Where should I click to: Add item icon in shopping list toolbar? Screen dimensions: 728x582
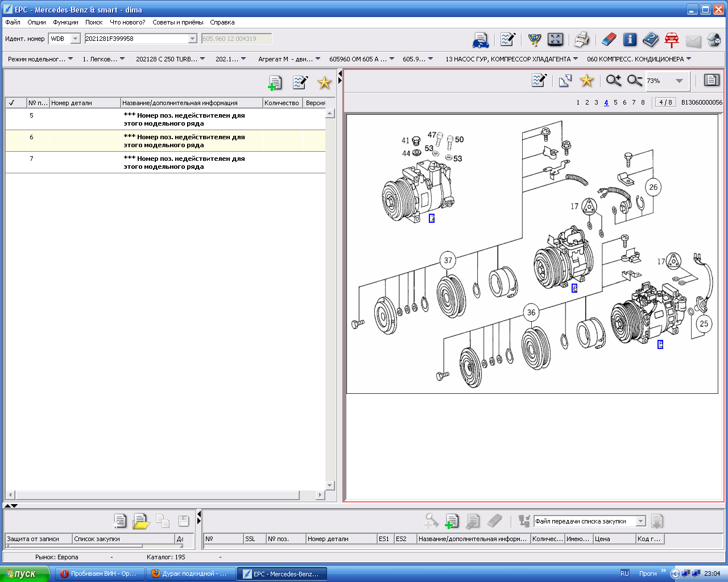(452, 521)
